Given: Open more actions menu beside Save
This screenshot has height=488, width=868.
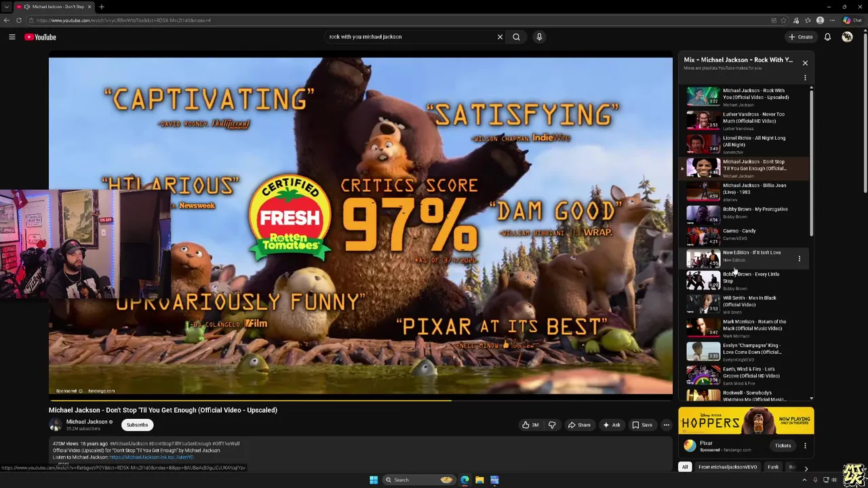Looking at the screenshot, I should [666, 425].
